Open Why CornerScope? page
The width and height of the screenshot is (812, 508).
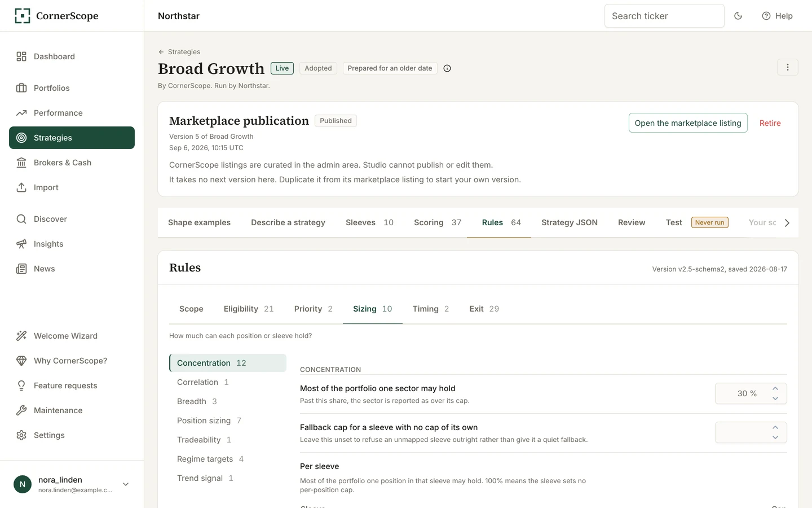coord(72,361)
